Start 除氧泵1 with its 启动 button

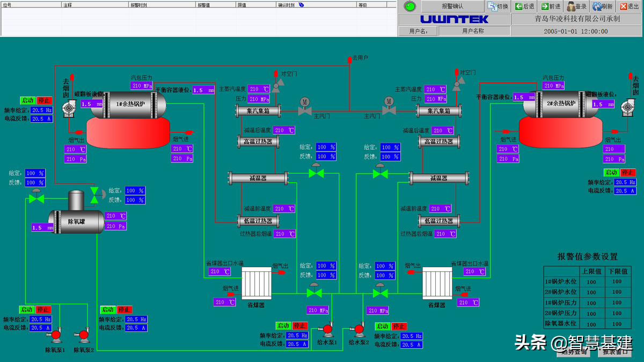(26, 310)
